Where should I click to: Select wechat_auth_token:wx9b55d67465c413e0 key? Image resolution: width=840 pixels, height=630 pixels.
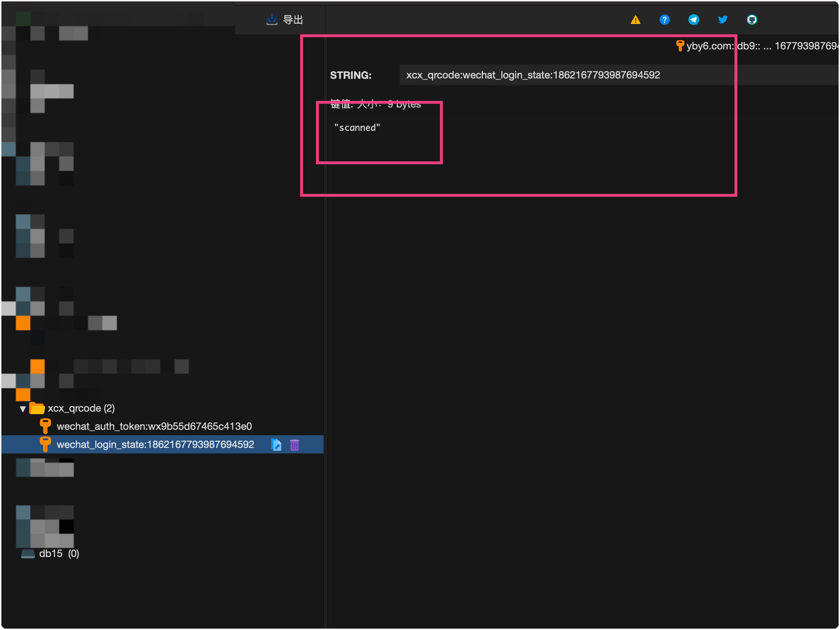pos(154,426)
